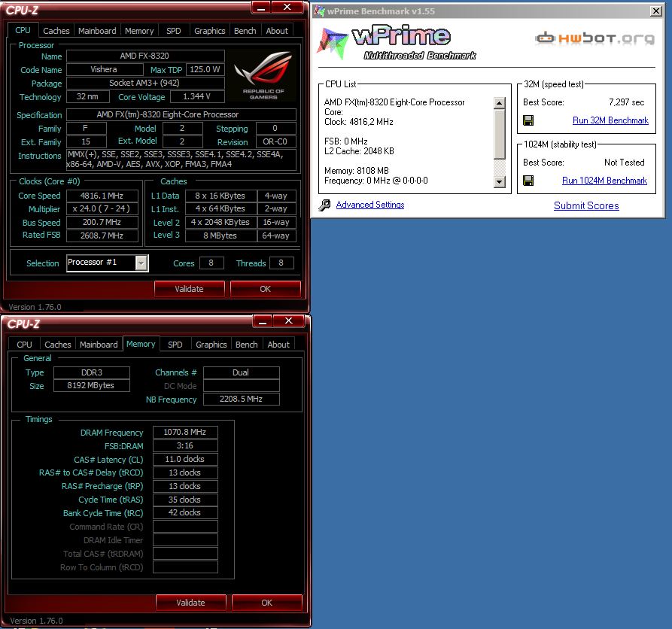
Task: Open About tab in top CPU-Z window
Action: 277,31
